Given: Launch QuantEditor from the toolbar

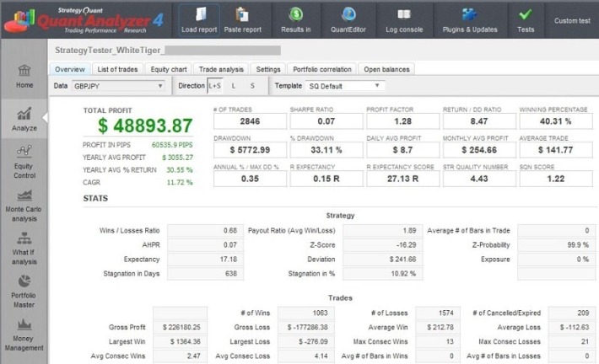Looking at the screenshot, I should [x=349, y=14].
